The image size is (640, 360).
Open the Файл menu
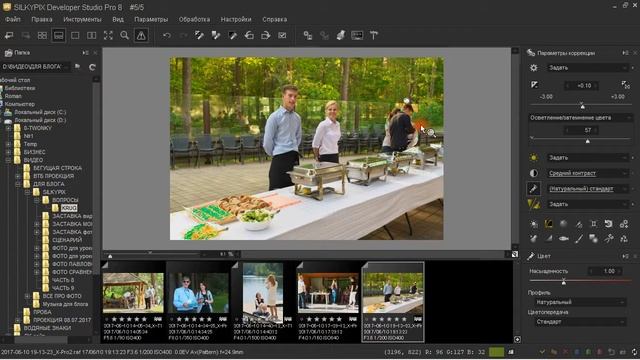(13, 19)
